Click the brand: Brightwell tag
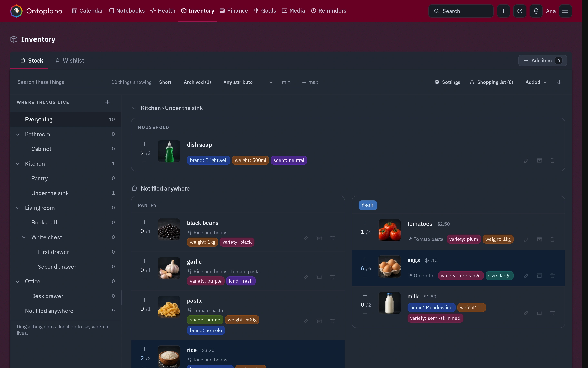 pyautogui.click(x=208, y=160)
